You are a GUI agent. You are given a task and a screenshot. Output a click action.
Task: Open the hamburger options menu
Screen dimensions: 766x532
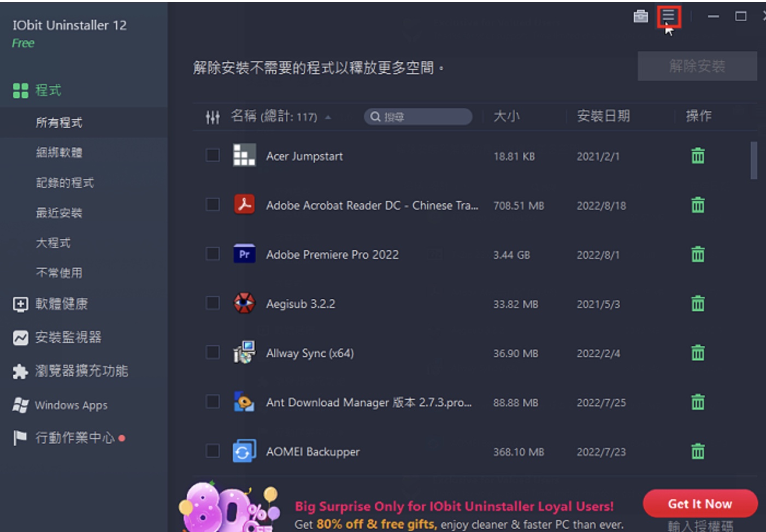pos(669,16)
